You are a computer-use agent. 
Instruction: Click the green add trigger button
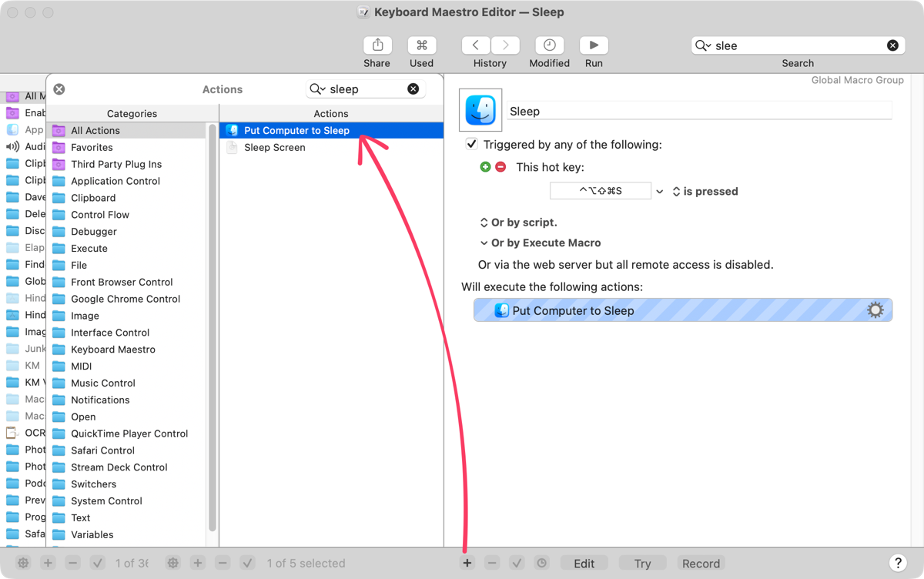pos(485,167)
